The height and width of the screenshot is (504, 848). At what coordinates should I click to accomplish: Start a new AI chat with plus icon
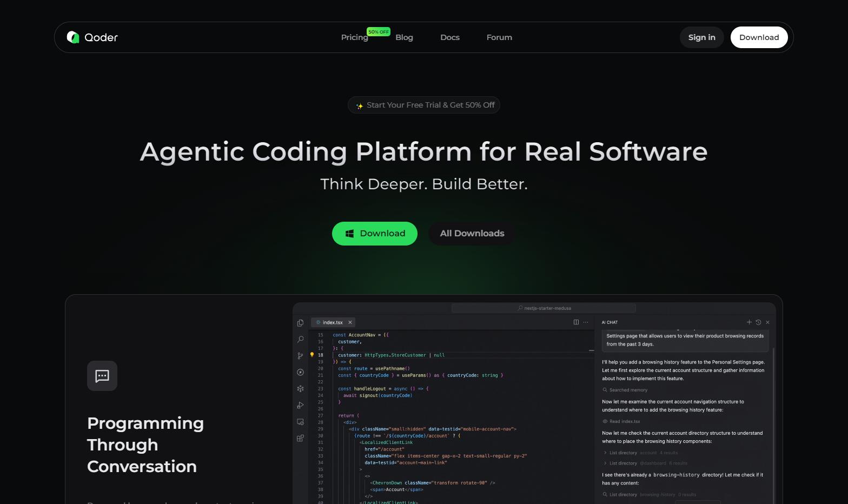point(749,322)
